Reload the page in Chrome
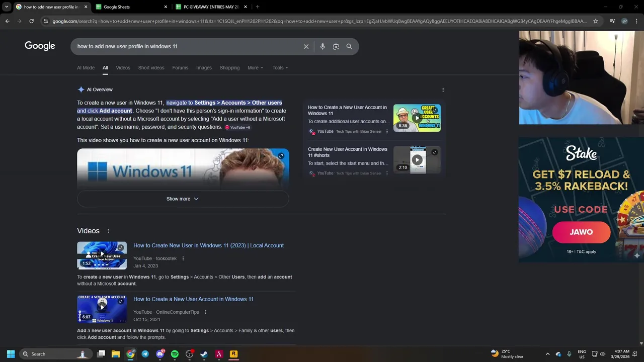Screen dimensions: 644x362 click(31, 21)
